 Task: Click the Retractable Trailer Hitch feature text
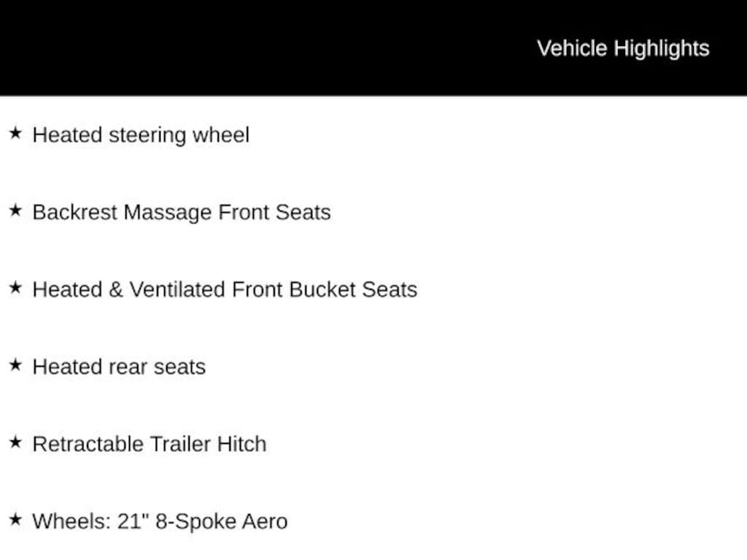tap(150, 444)
